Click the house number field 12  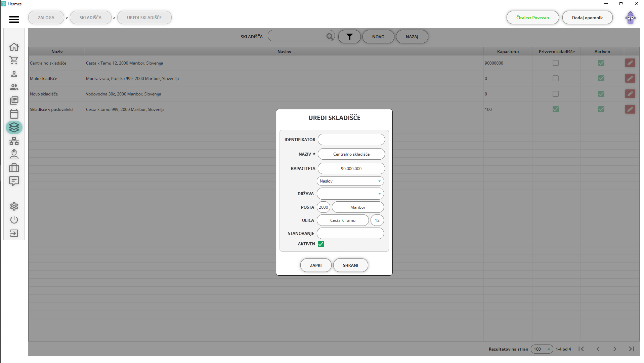[x=377, y=220]
